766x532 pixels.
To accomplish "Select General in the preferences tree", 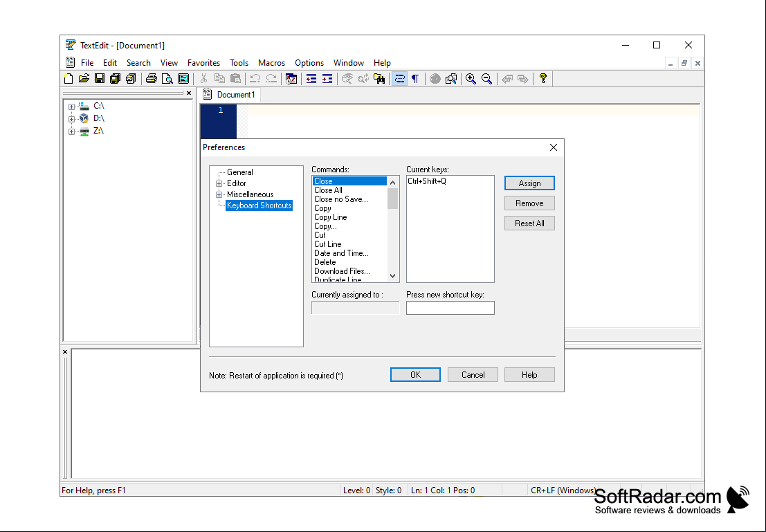I will [x=240, y=172].
